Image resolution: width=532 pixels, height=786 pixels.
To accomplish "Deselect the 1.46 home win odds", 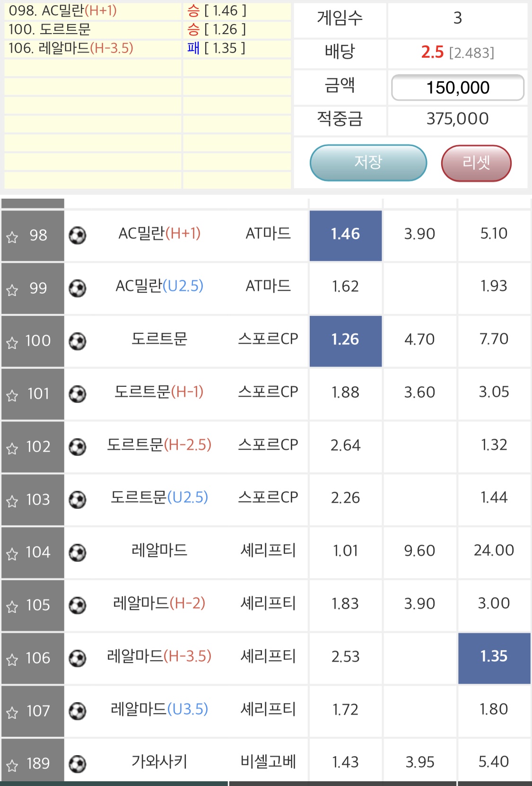I will click(x=345, y=235).
